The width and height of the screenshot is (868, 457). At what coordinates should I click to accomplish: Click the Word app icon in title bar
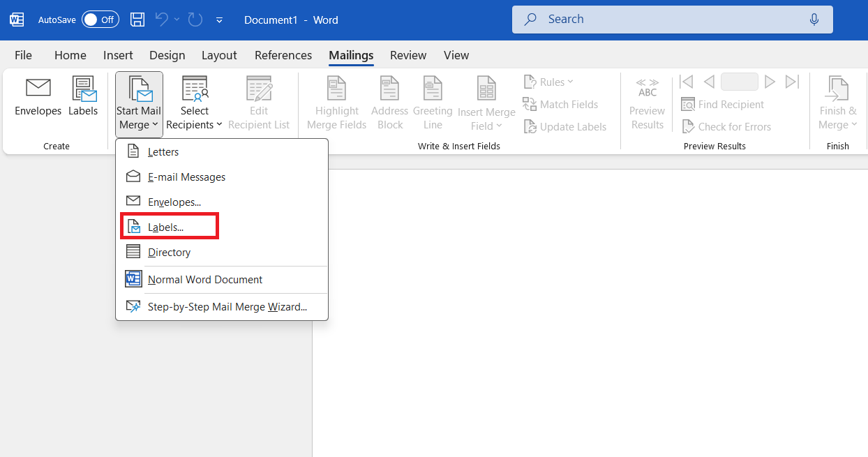pyautogui.click(x=17, y=20)
